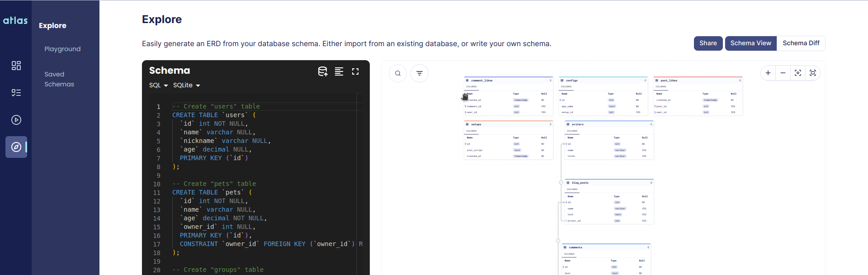Open Saved Schemas from side menu

[x=59, y=79]
